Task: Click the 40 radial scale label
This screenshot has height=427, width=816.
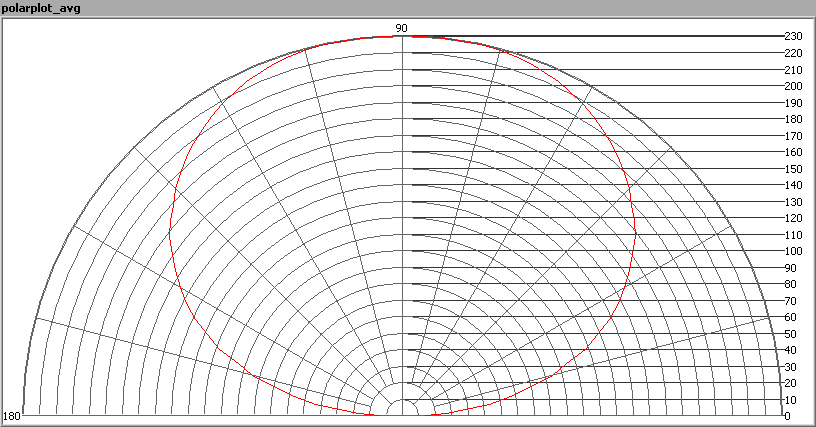Action: [790, 350]
